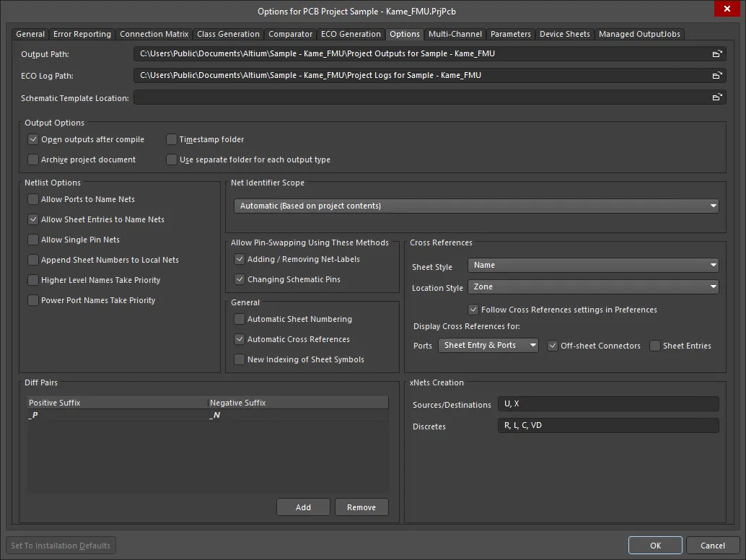Screen dimensions: 746x560
Task: Select the _P positive suffix cell
Action: tap(118, 416)
